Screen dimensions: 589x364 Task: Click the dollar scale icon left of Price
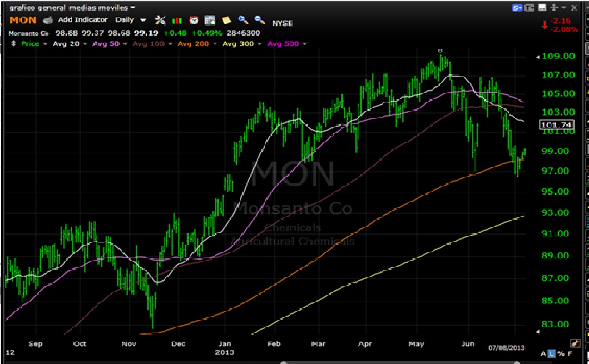14,43
